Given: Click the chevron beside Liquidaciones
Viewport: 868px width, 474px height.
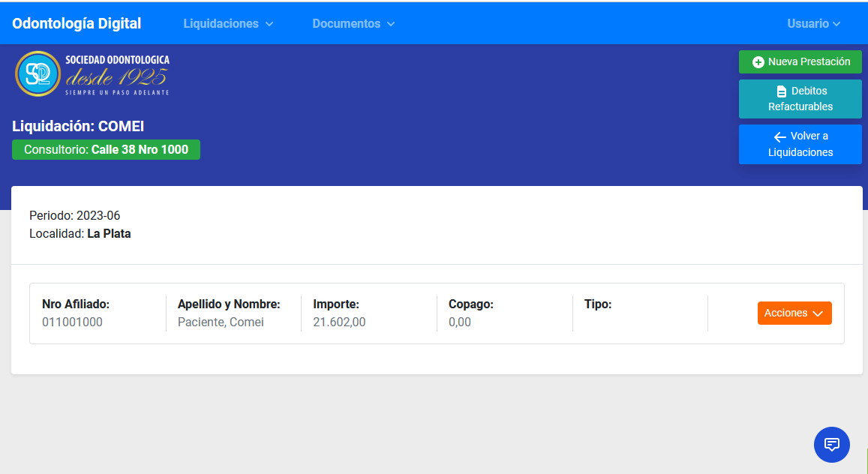Looking at the screenshot, I should point(269,24).
